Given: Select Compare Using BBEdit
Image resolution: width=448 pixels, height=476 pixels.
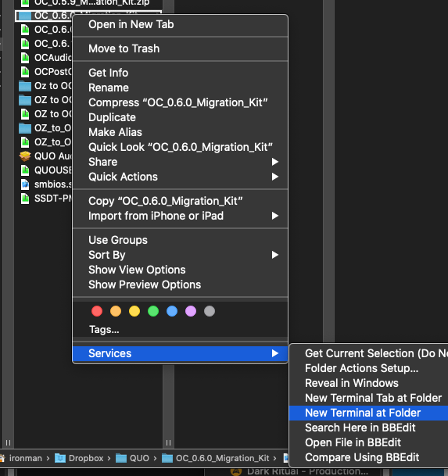Looking at the screenshot, I should tap(369, 458).
